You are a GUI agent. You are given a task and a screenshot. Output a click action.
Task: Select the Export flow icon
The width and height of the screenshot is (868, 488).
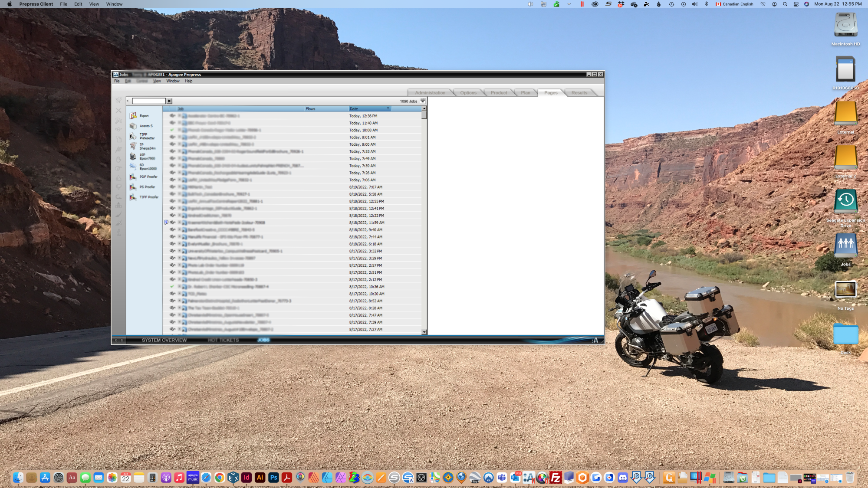(133, 116)
